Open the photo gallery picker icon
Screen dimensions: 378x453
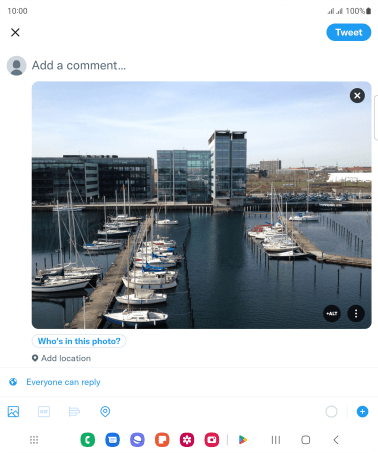click(x=13, y=412)
